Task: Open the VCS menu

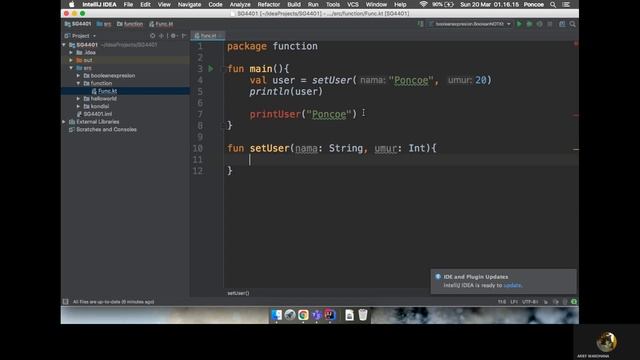Action: (x=353, y=4)
